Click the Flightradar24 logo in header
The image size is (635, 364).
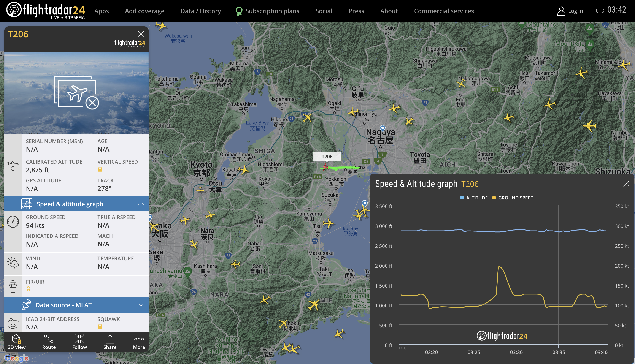pyautogui.click(x=46, y=11)
